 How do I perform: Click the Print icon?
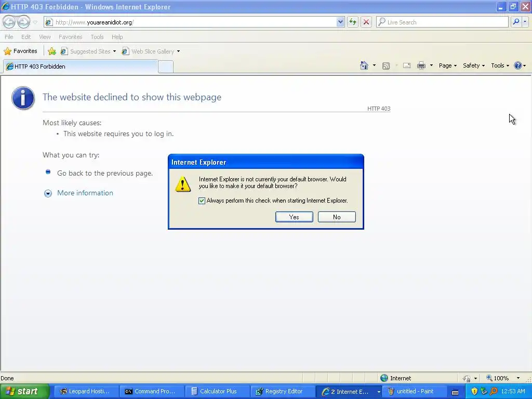tap(421, 66)
